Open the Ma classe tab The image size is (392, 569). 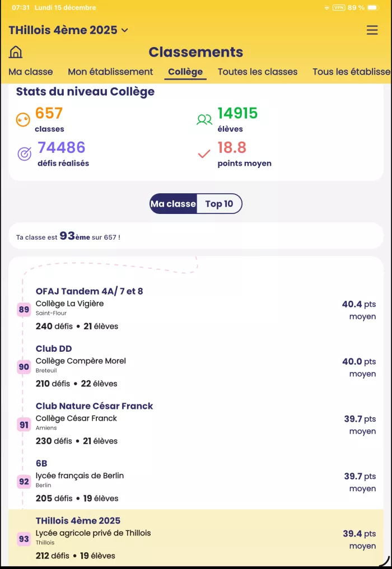click(31, 72)
